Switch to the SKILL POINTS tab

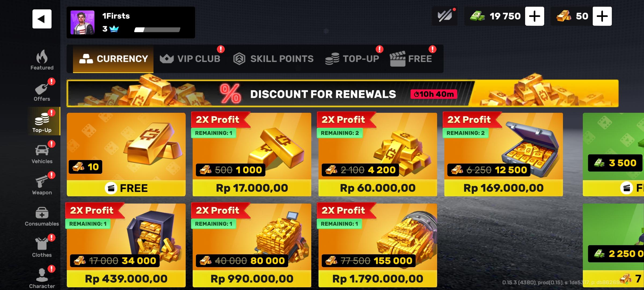pyautogui.click(x=273, y=59)
